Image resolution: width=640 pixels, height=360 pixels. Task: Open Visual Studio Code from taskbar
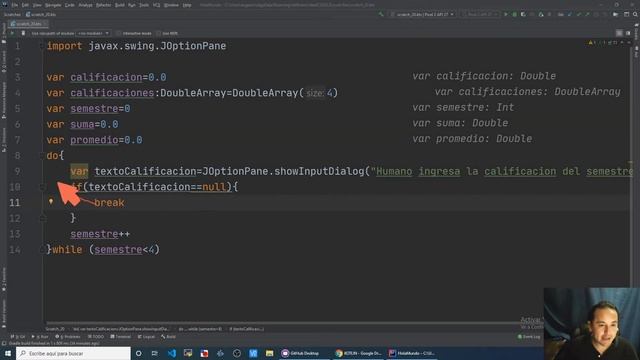tap(171, 353)
